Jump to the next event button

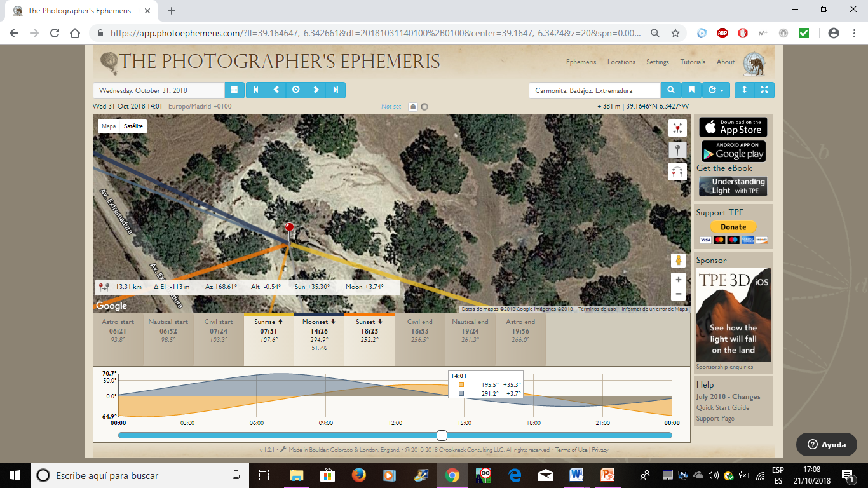(336, 90)
